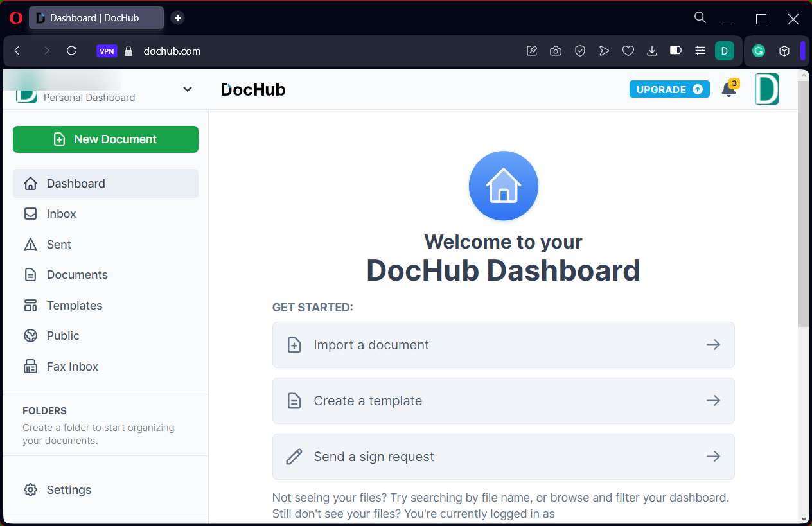This screenshot has width=812, height=526.
Task: Click the arrow on Import a document row
Action: (713, 345)
